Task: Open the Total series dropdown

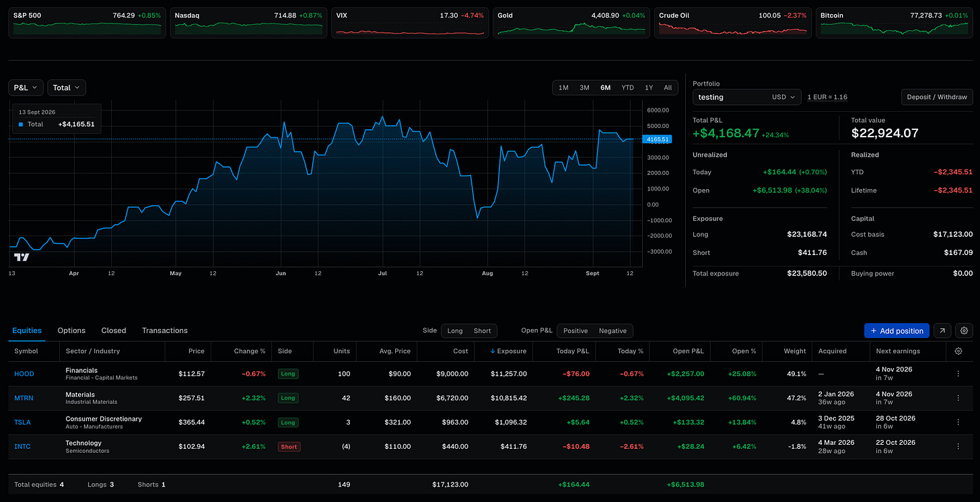Action: point(67,87)
